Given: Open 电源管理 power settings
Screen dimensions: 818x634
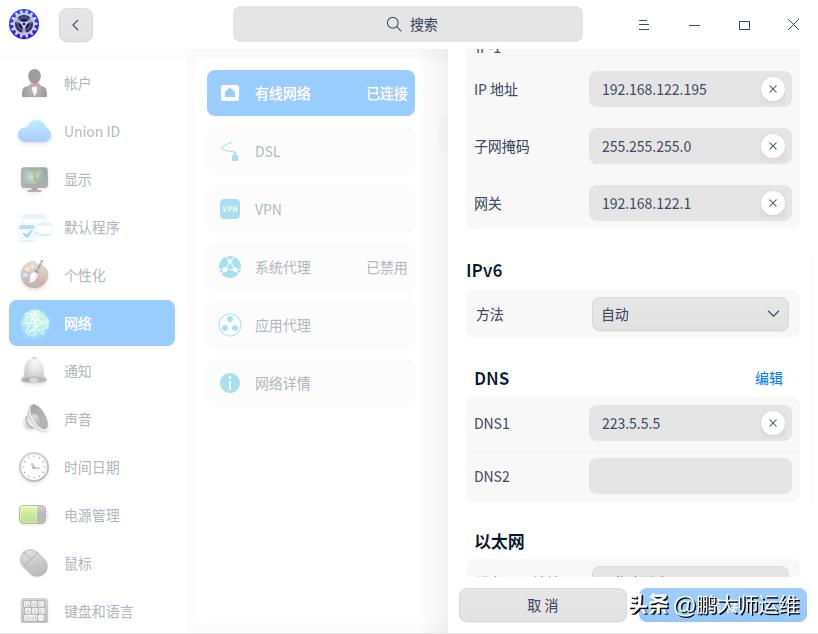Looking at the screenshot, I should pos(91,515).
